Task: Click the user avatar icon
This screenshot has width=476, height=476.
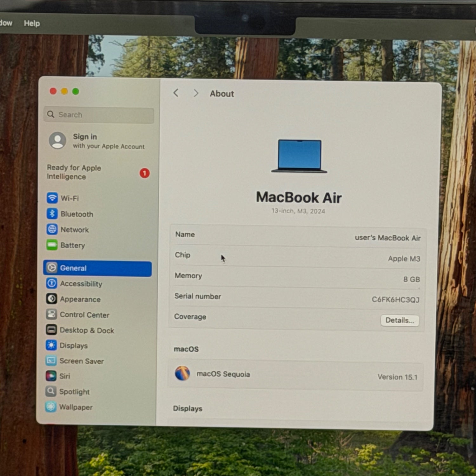Action: click(x=57, y=140)
